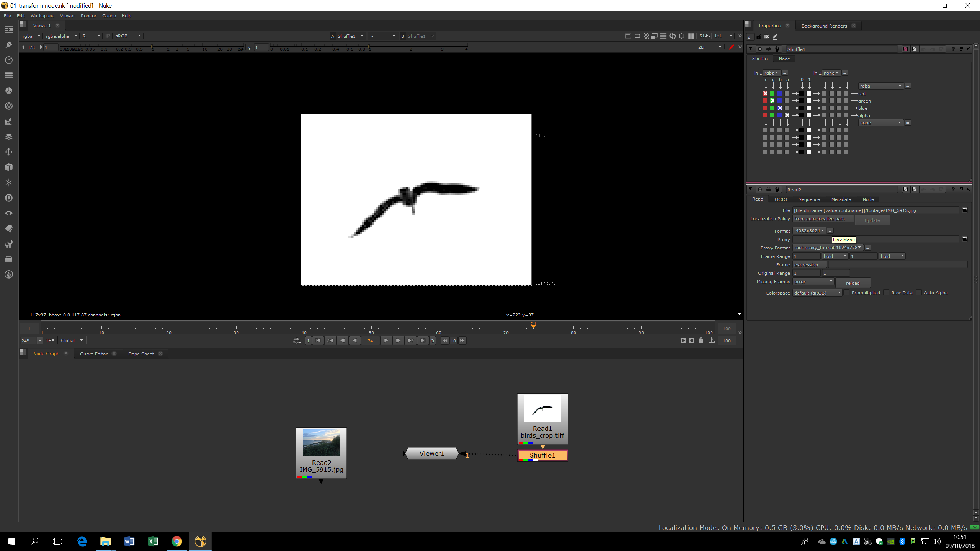Open the Transform nodes move icon
Screen dimensions: 980x551
(x=9, y=152)
